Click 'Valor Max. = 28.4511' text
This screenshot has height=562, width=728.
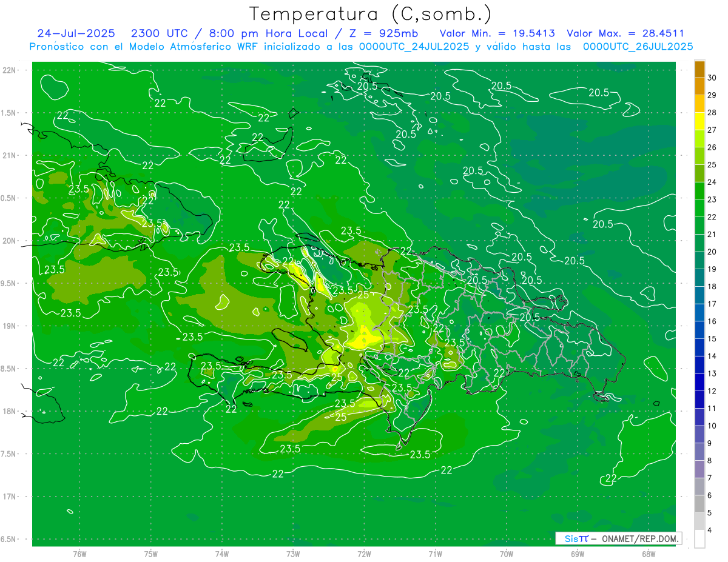[x=625, y=34]
